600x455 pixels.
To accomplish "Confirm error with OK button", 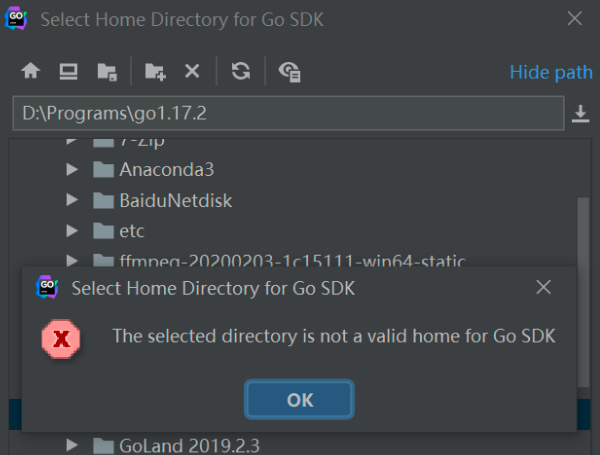I will tap(299, 400).
